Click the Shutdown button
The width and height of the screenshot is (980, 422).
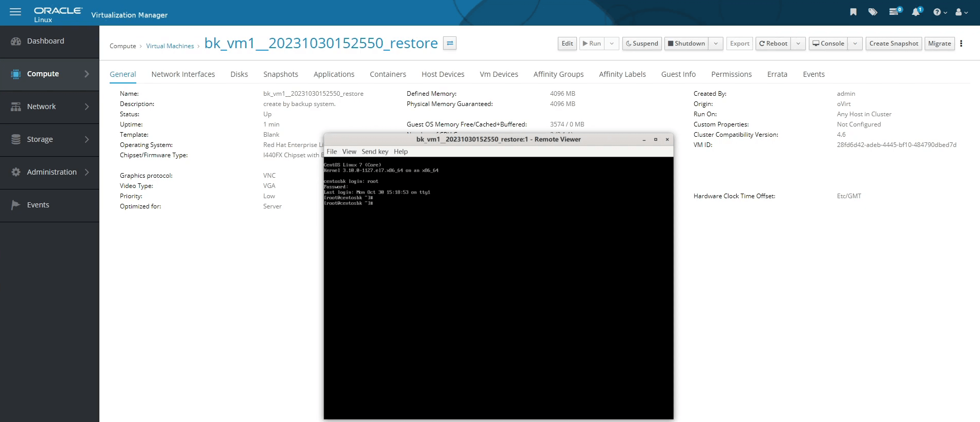coord(686,44)
